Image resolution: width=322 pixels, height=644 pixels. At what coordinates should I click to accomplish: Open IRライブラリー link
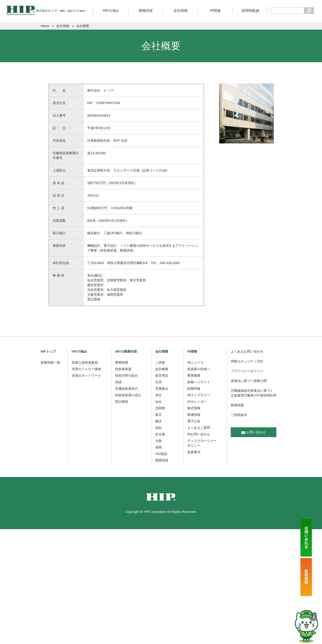coord(199,395)
